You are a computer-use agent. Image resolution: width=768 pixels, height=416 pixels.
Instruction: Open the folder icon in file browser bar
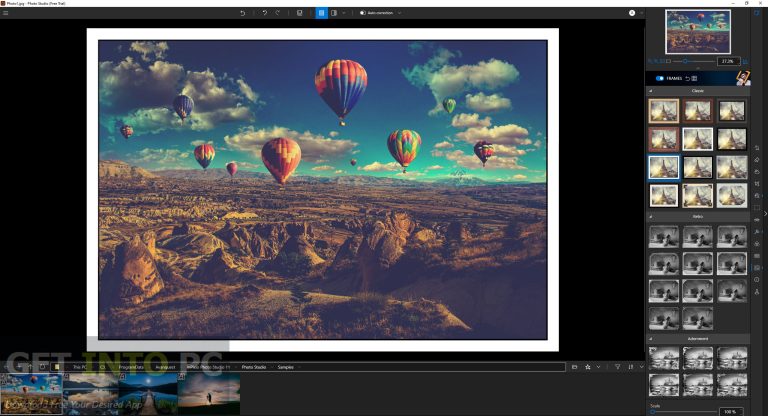pos(574,367)
